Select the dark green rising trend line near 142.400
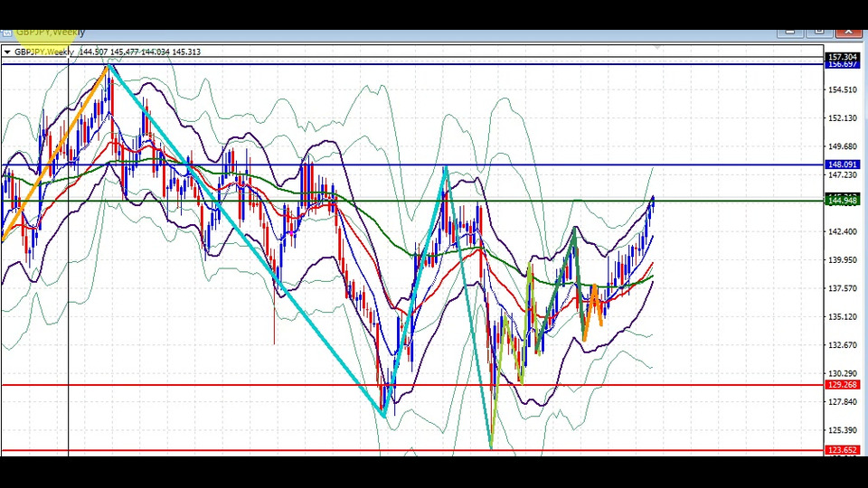The width and height of the screenshot is (868, 488). (556, 289)
